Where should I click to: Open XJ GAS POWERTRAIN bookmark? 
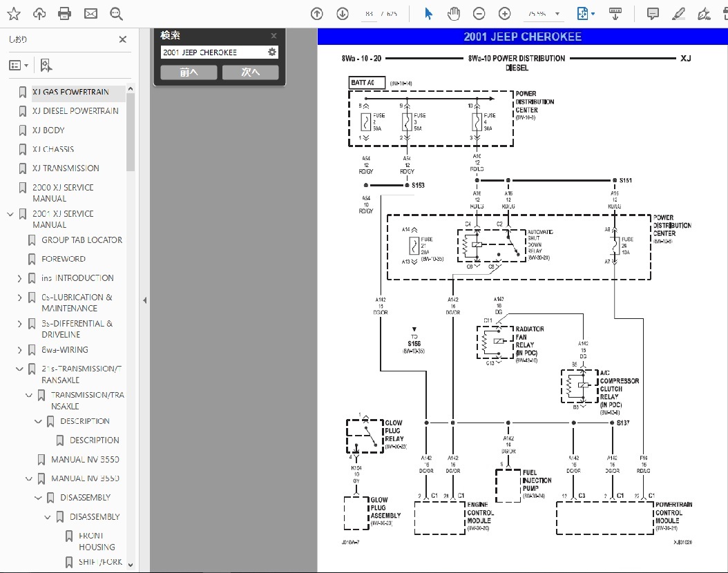(70, 92)
